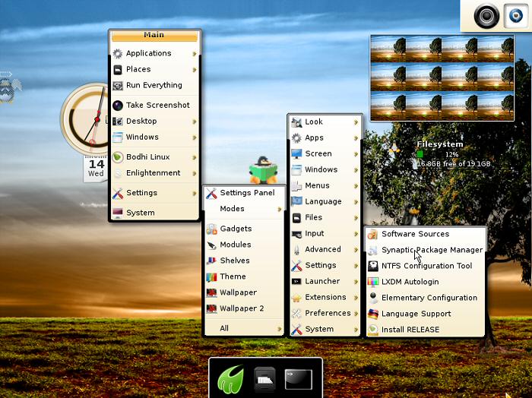
Task: Click the speaker volume gadget icon
Action: coord(486,16)
